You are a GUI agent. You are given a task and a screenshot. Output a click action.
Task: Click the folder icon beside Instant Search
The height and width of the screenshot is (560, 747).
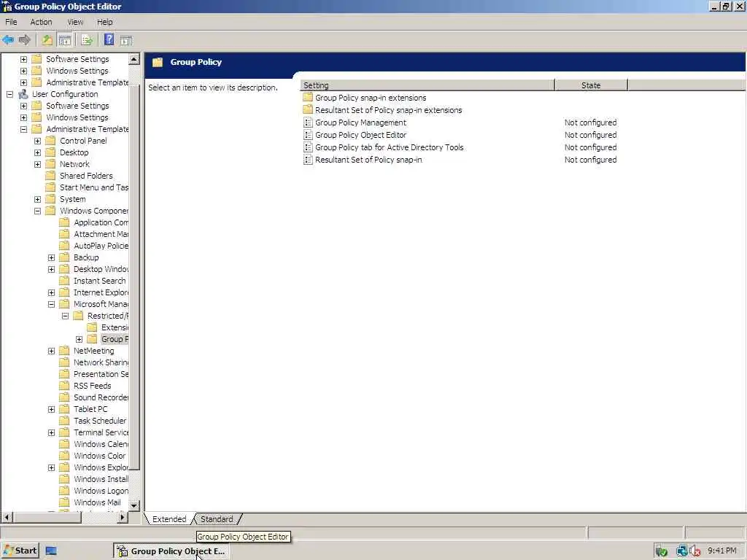coord(64,281)
